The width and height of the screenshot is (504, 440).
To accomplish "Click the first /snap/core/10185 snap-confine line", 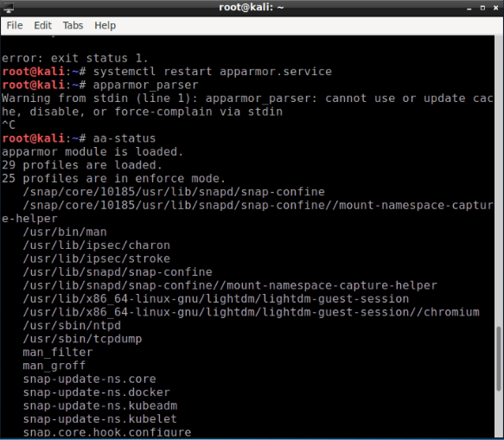I will click(174, 192).
